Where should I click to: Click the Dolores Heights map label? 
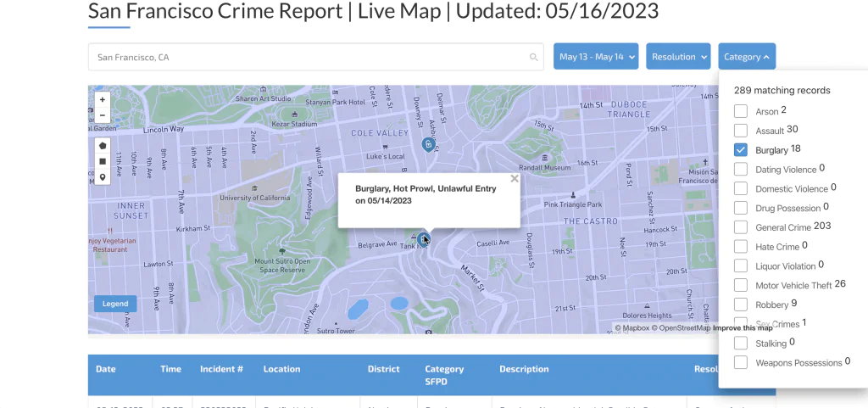(x=646, y=316)
